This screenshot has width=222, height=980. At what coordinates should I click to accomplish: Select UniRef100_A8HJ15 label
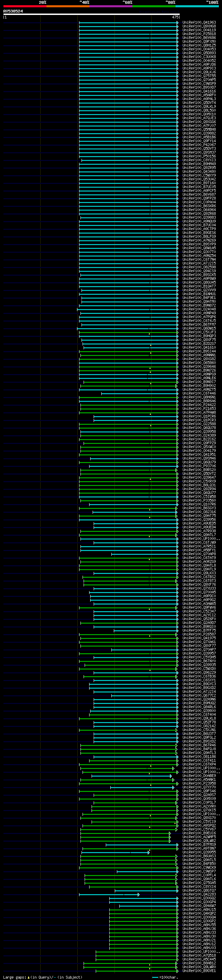[199, 910]
